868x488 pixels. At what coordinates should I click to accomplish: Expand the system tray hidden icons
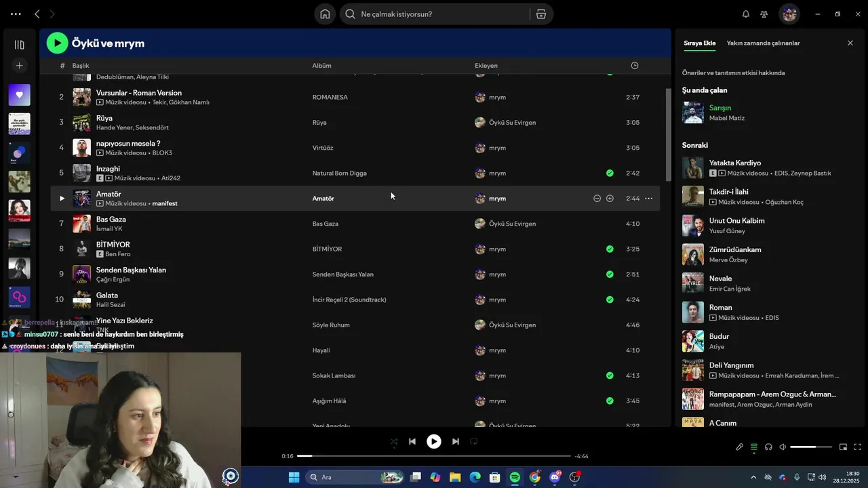tap(753, 477)
